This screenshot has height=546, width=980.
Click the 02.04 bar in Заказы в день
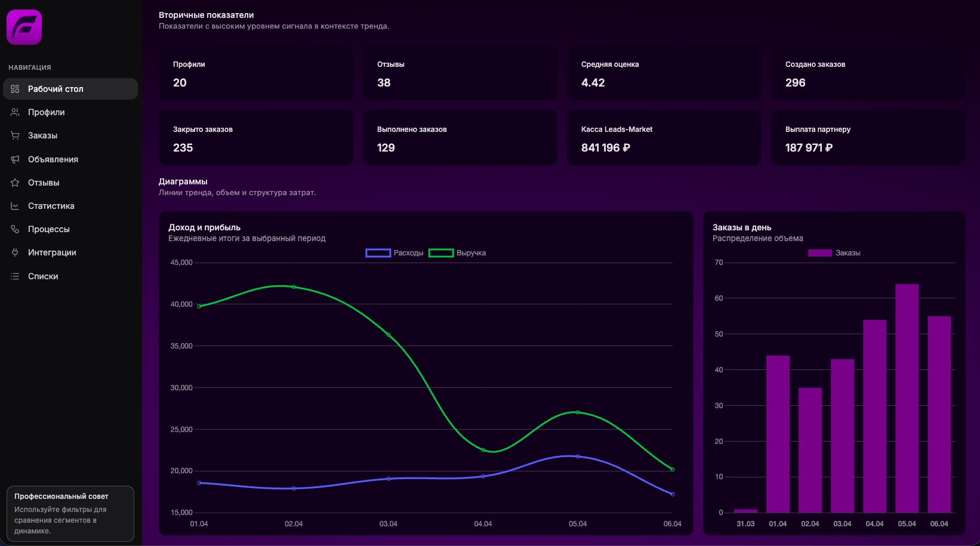[810, 450]
